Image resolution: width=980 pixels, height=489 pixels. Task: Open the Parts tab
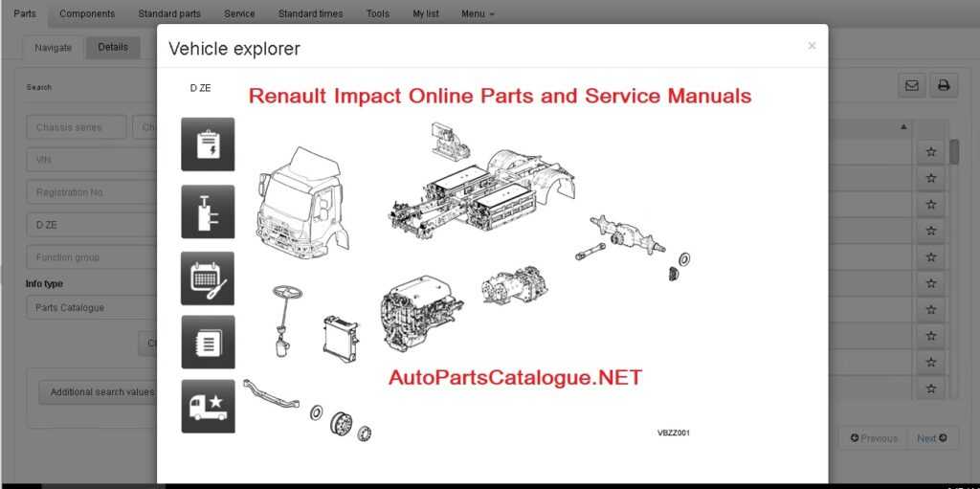(25, 13)
